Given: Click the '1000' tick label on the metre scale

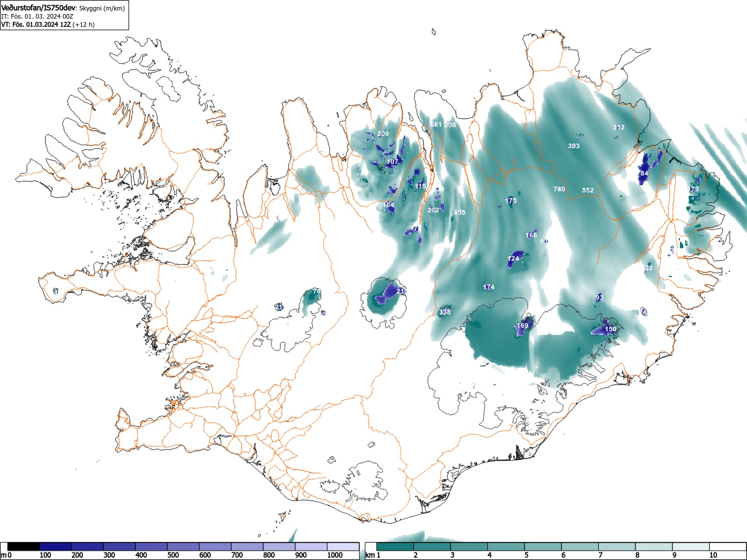Looking at the screenshot, I should (x=335, y=555).
